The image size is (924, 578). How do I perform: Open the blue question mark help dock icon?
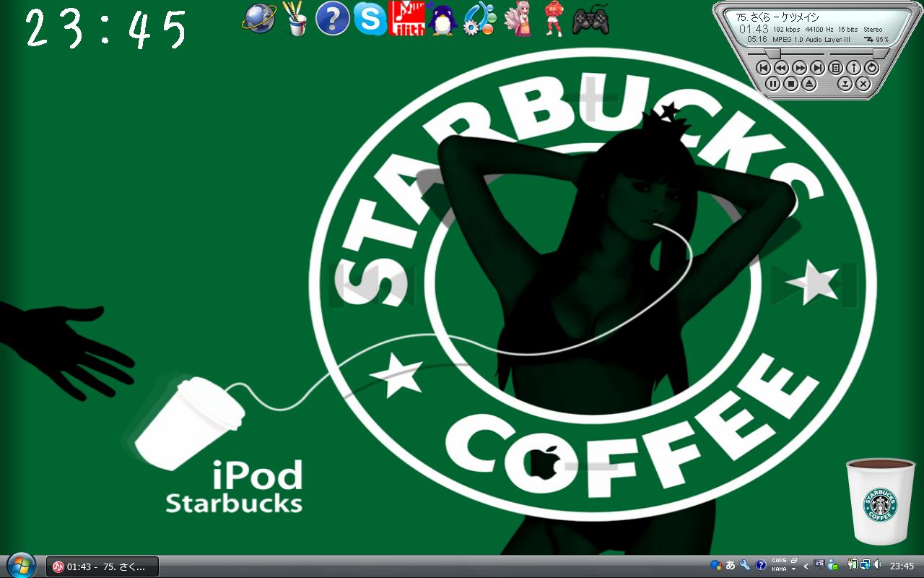[x=333, y=18]
